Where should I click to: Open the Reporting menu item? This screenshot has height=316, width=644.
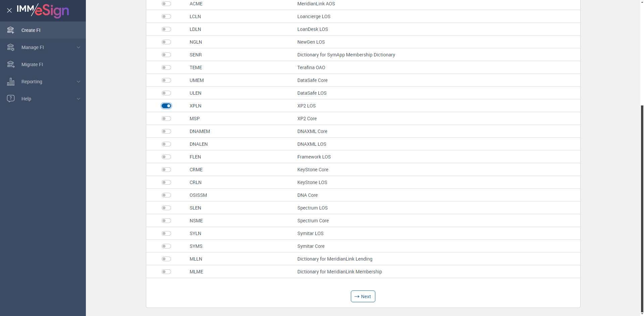pos(43,82)
